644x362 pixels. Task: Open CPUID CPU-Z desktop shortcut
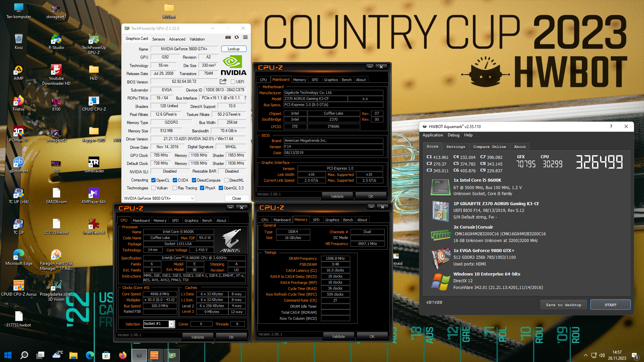tap(94, 104)
